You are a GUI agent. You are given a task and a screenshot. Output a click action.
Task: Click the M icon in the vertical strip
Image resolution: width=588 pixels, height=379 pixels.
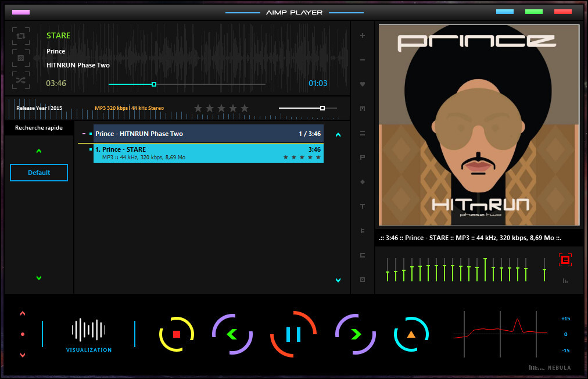point(362,109)
